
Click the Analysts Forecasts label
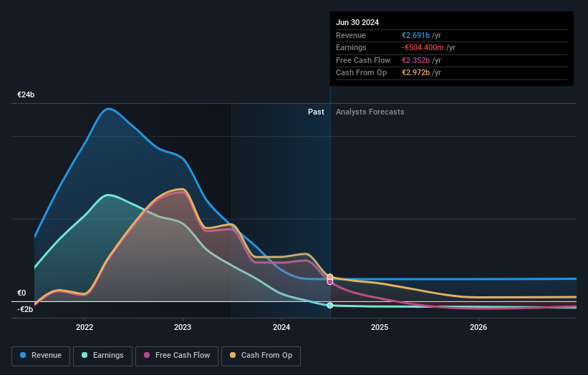pos(370,112)
